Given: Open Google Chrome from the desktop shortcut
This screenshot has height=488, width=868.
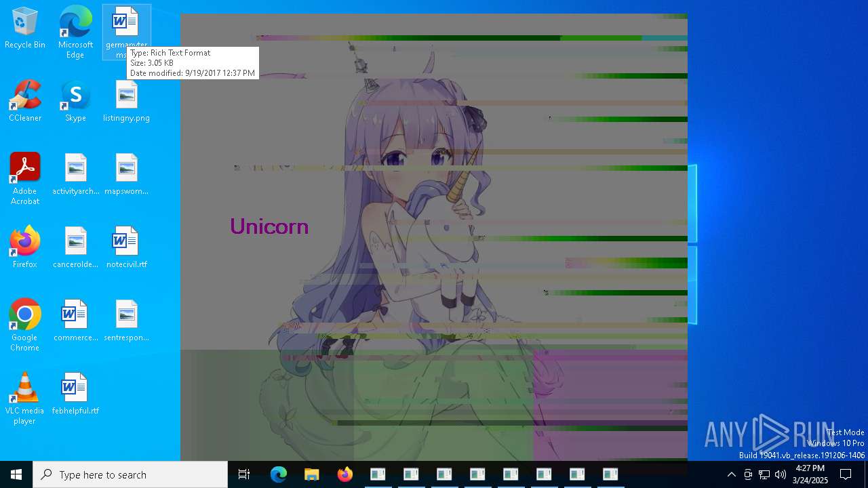Looking at the screenshot, I should [x=25, y=325].
